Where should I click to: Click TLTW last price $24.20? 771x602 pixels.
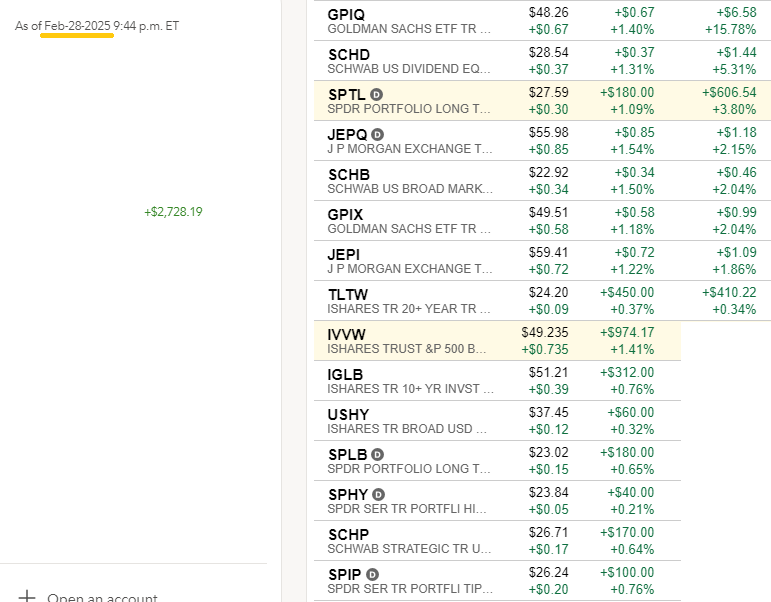(x=548, y=292)
